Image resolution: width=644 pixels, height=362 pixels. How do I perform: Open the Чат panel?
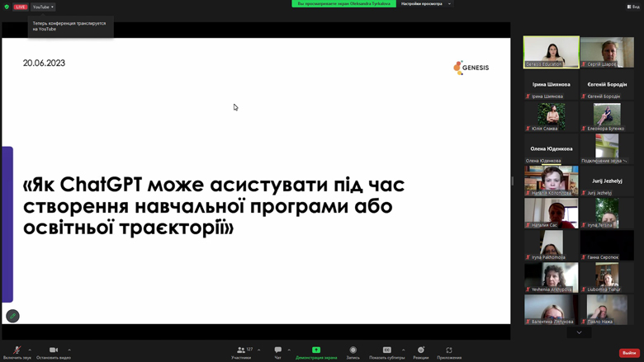point(278,350)
